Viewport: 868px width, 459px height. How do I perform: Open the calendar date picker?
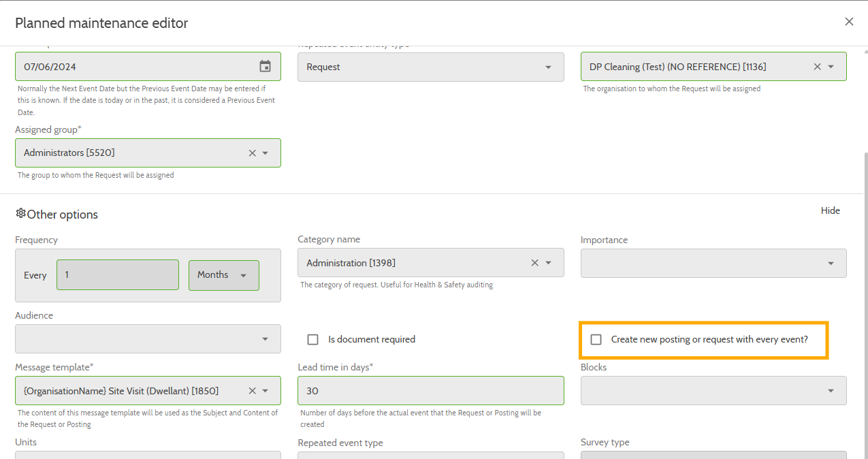coord(266,66)
